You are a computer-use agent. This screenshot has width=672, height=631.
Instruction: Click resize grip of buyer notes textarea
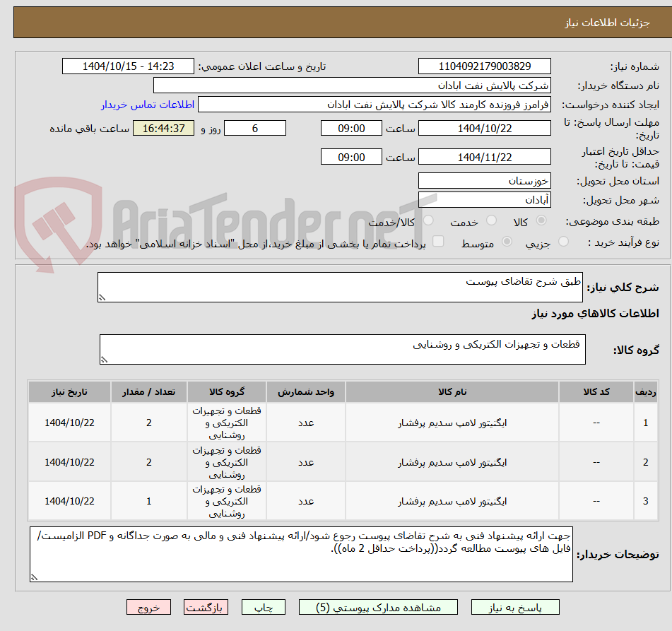pyautogui.click(x=35, y=577)
